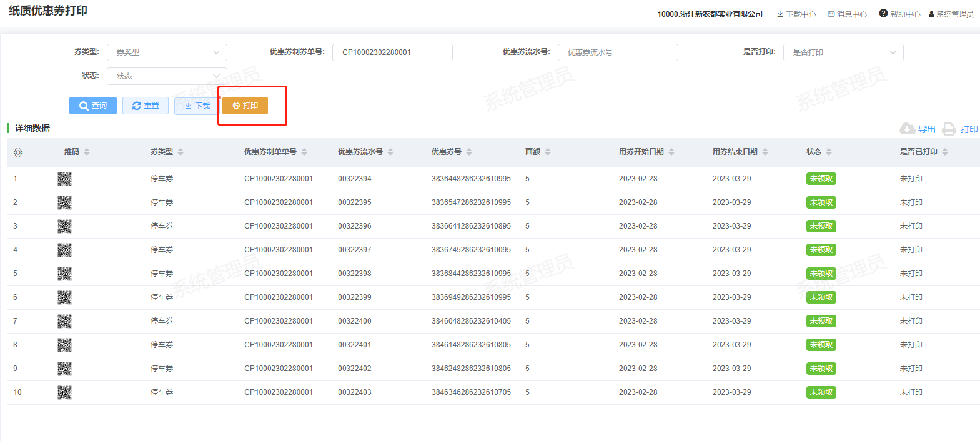Open 帮助中心 in the top bar
Screen dimensions: 980x441
click(x=900, y=14)
